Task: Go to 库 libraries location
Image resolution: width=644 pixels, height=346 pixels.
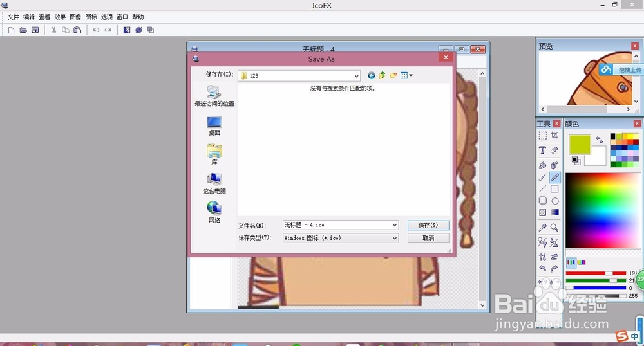Action: [x=214, y=154]
